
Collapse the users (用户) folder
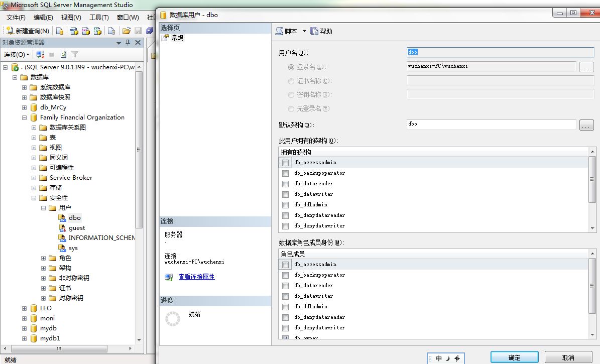(x=43, y=208)
